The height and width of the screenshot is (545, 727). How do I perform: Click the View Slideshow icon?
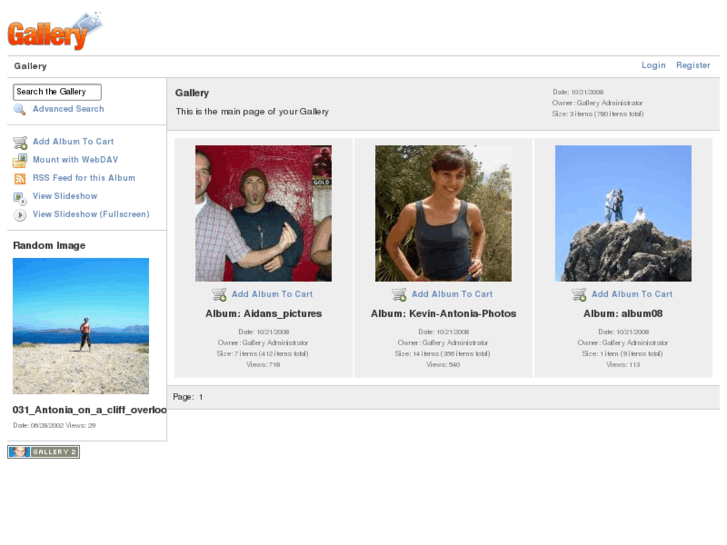click(x=20, y=197)
